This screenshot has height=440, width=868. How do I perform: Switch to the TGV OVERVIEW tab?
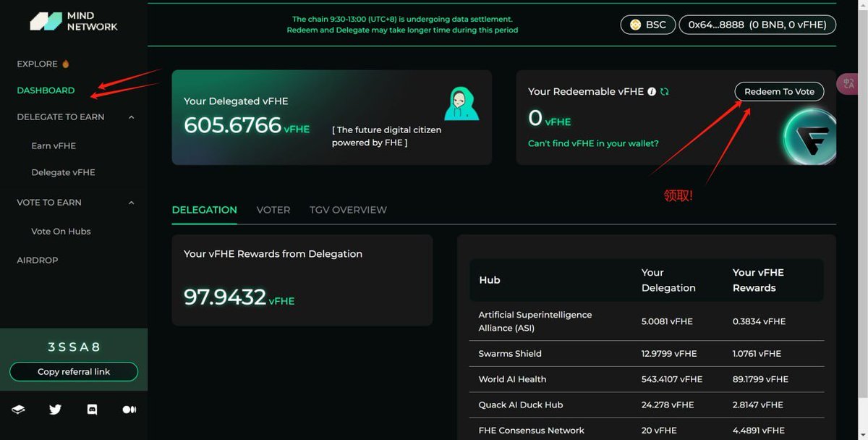point(348,210)
